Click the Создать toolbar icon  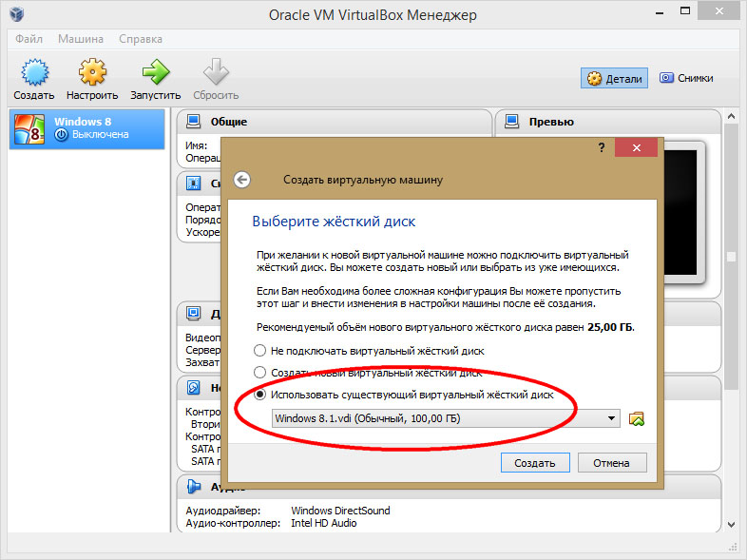click(34, 72)
